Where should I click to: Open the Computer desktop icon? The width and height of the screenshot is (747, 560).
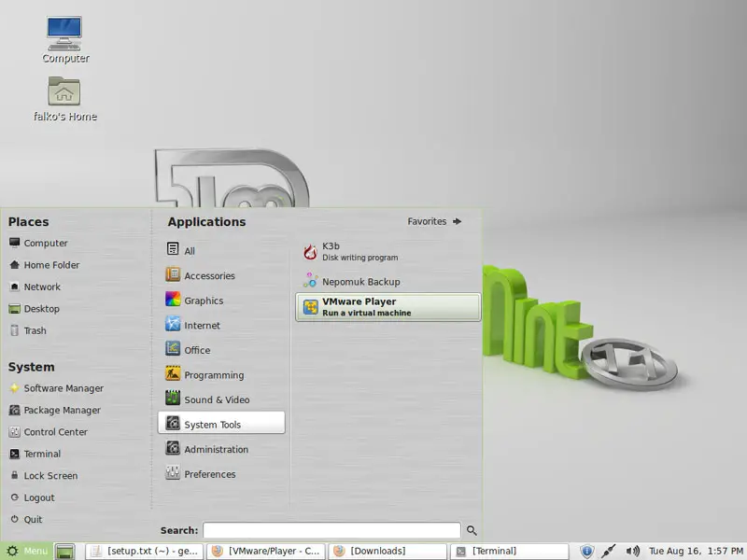(64, 40)
